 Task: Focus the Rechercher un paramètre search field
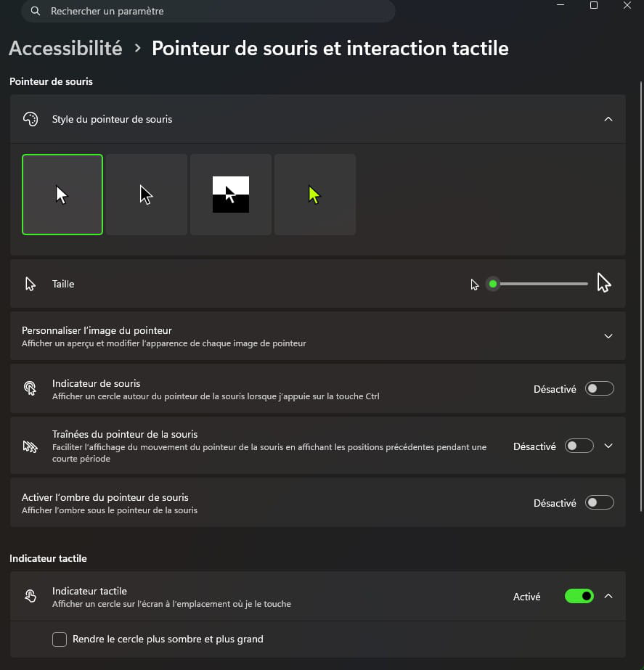tap(208, 11)
